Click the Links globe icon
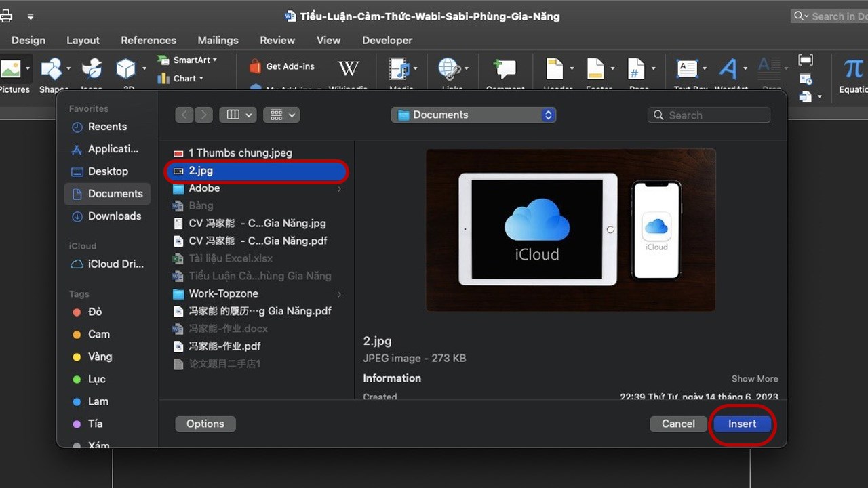Image resolution: width=868 pixels, height=488 pixels. 449,68
